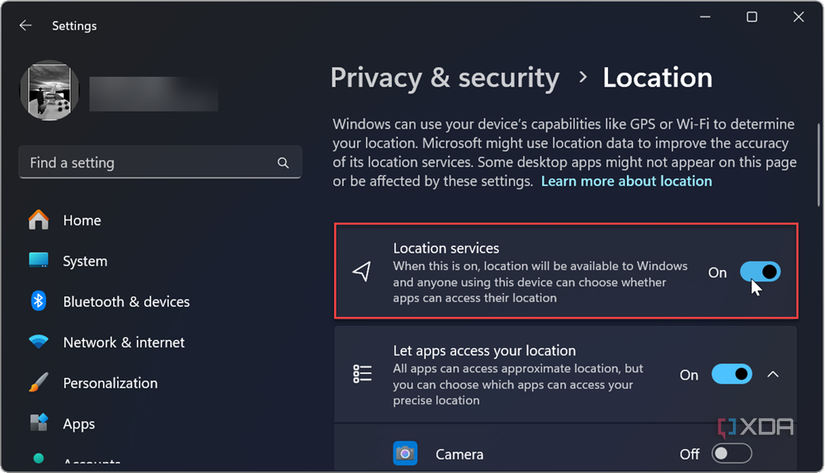Screen dimensions: 825x473
Task: Disable Let apps access your location
Action: point(731,375)
